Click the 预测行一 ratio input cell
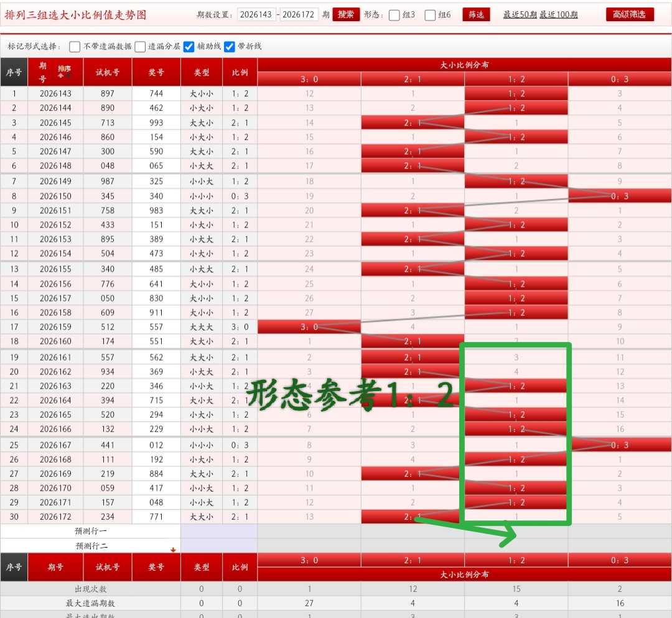The width and height of the screenshot is (672, 618). click(219, 531)
